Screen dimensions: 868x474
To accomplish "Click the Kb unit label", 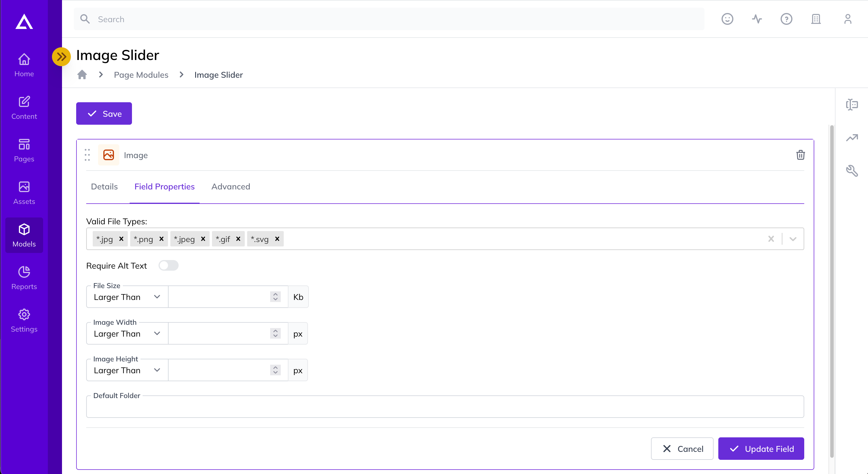I will [298, 297].
